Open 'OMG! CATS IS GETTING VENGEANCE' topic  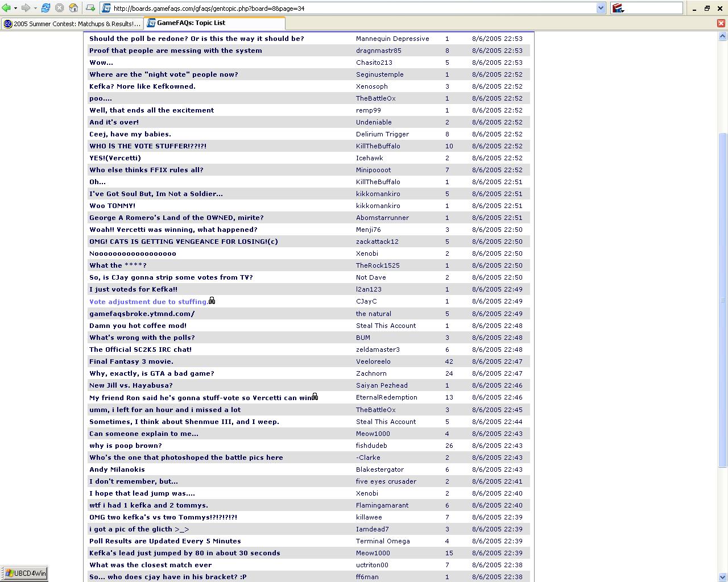coord(184,242)
